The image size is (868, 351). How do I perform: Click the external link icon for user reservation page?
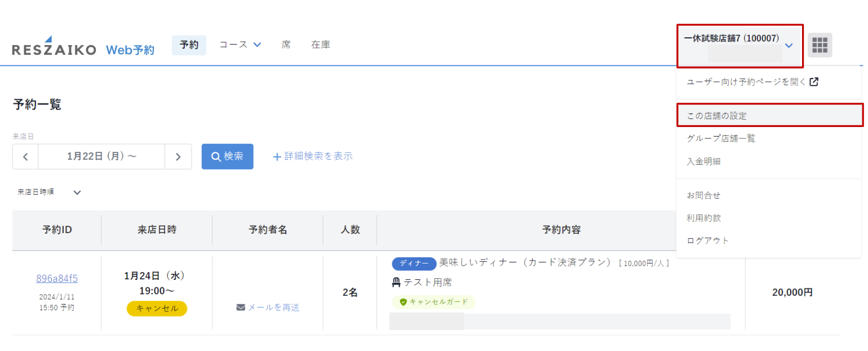[x=813, y=82]
